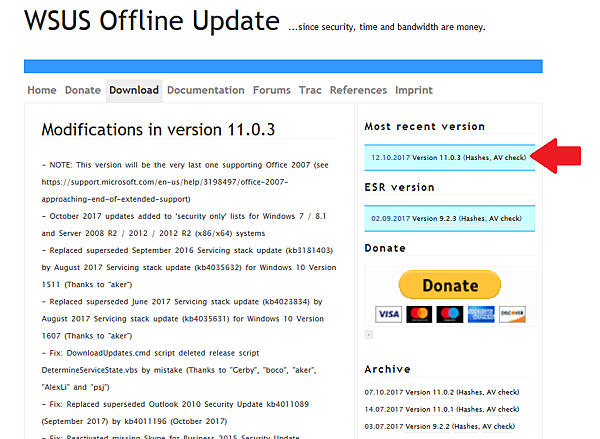Open AV check for Version 9.2.2

click(497, 426)
